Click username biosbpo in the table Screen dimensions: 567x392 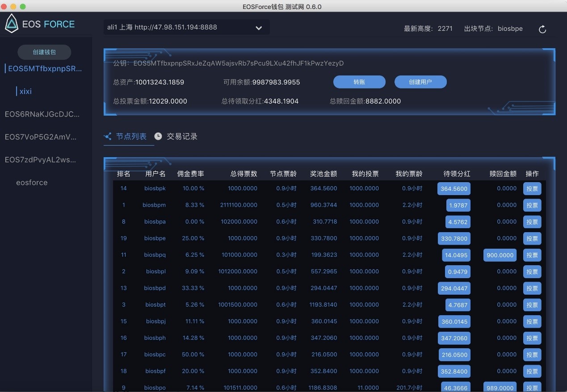tap(155, 388)
